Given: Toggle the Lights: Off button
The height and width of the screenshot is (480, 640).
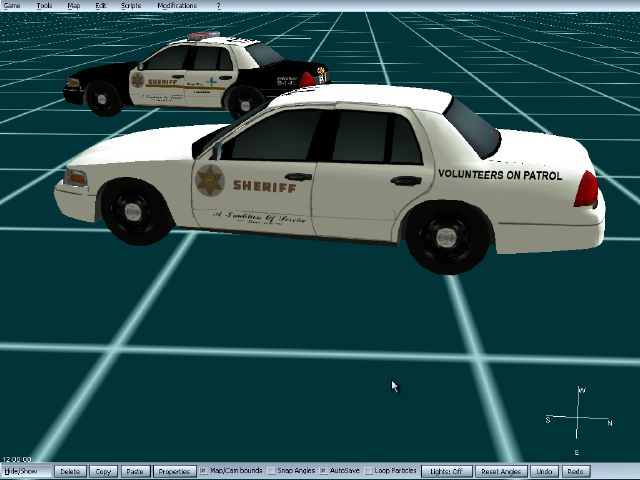Looking at the screenshot, I should click(x=447, y=471).
